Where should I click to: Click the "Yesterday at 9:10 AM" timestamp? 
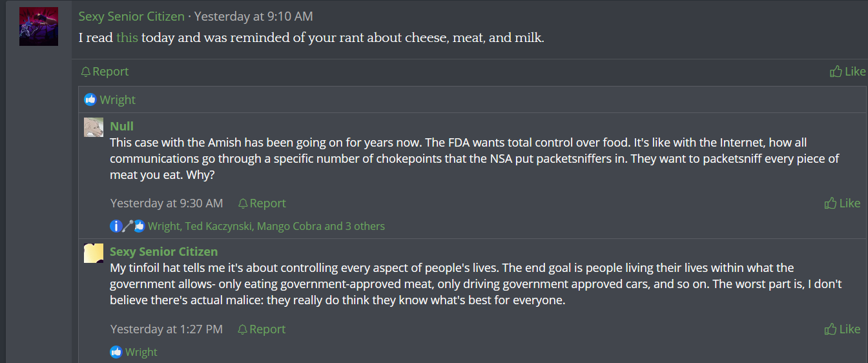(253, 16)
